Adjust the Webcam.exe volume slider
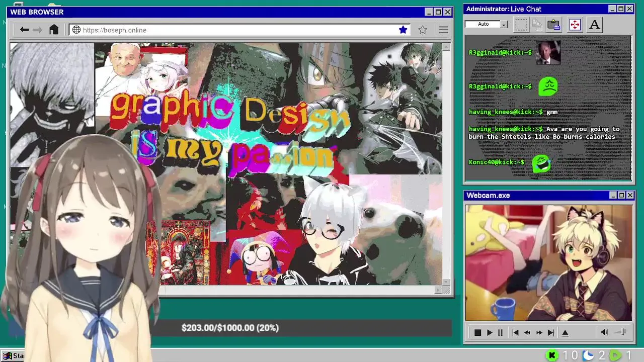Image resolution: width=644 pixels, height=362 pixels. click(620, 332)
